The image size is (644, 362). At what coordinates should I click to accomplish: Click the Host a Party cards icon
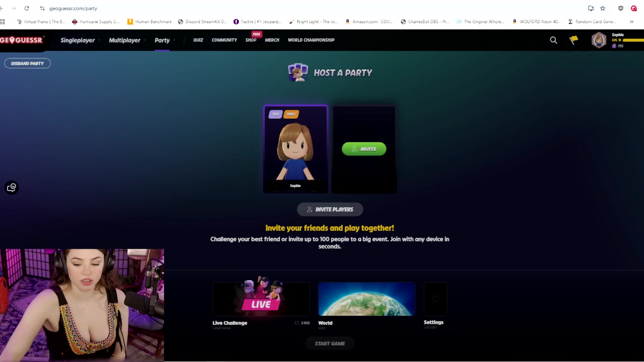click(298, 72)
